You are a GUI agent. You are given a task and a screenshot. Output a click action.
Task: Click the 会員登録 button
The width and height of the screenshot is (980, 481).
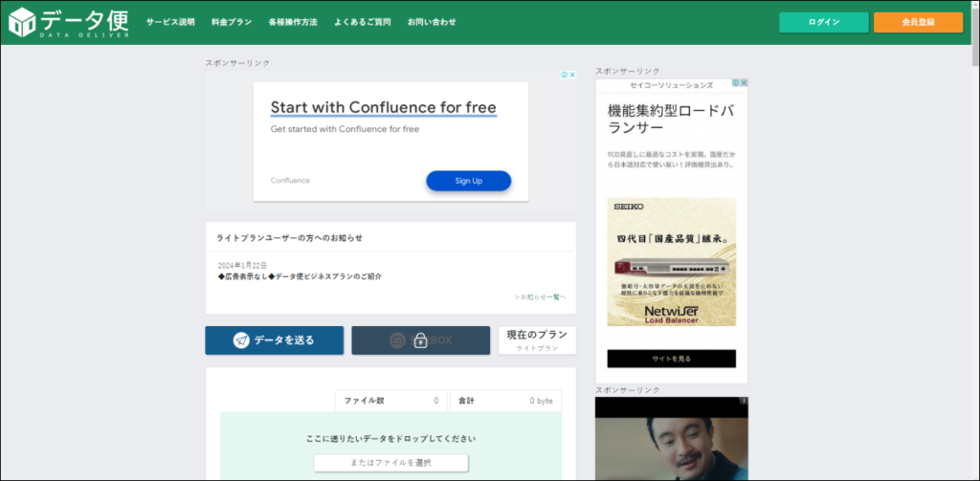[918, 22]
